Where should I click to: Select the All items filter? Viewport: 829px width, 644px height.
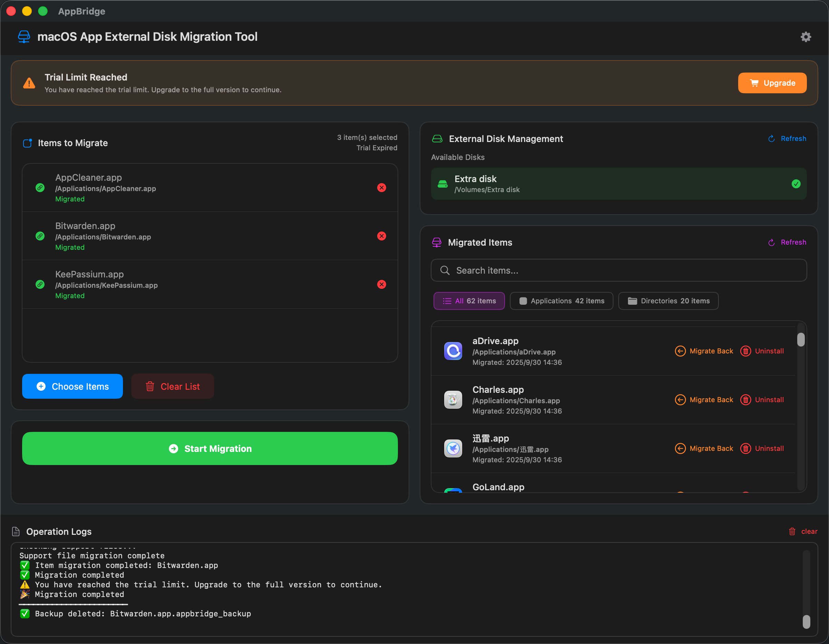point(469,301)
